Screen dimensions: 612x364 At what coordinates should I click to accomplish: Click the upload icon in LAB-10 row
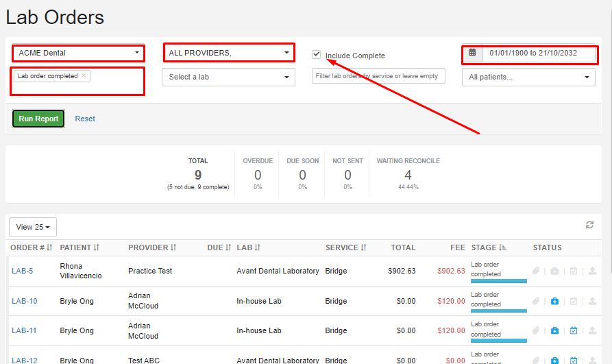[591, 301]
